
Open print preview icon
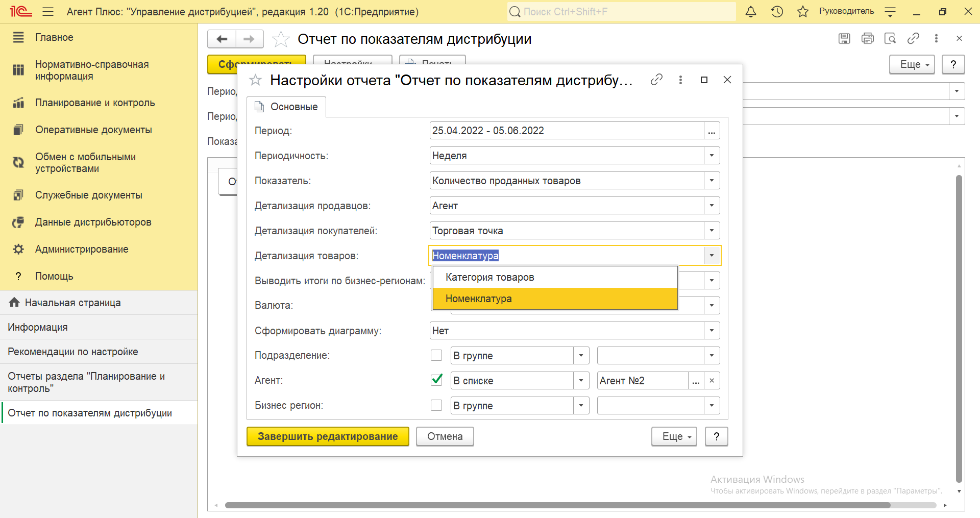click(x=890, y=38)
